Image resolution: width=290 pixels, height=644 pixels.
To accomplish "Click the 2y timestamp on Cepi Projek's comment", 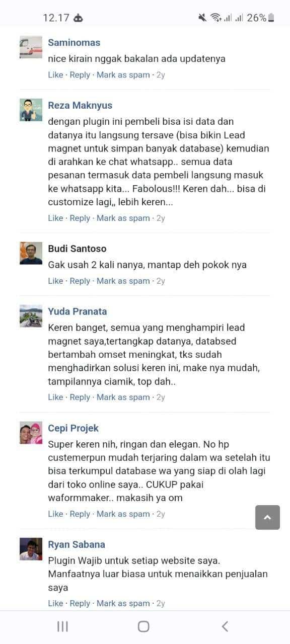I will click(x=161, y=514).
